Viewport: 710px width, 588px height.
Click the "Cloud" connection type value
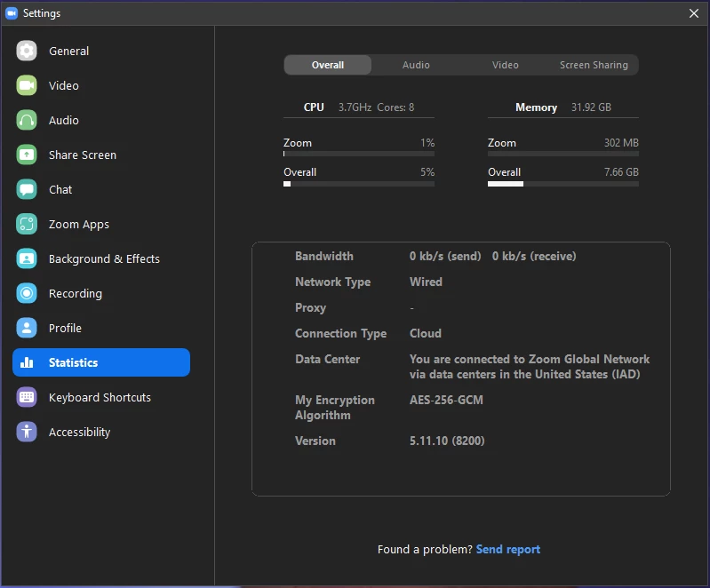point(425,334)
